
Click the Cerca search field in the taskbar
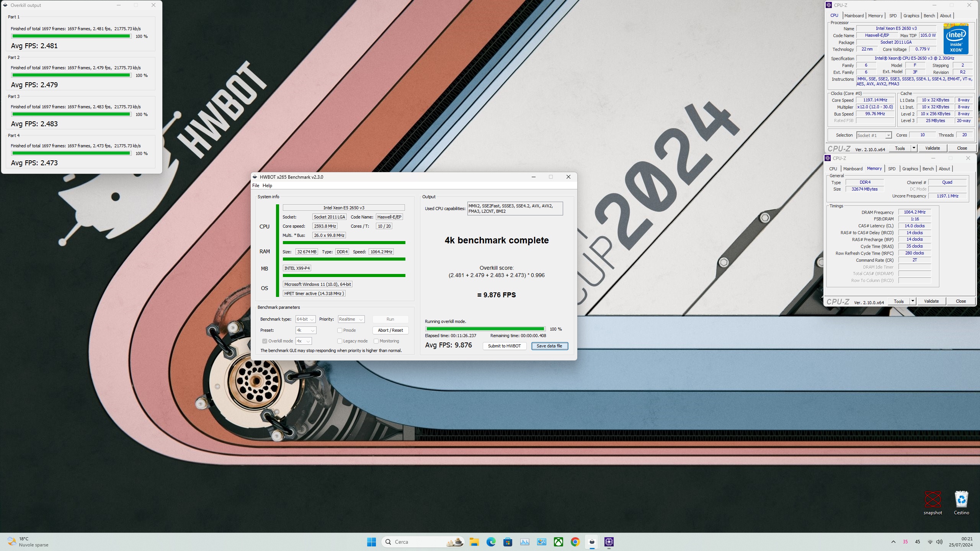coord(423,542)
